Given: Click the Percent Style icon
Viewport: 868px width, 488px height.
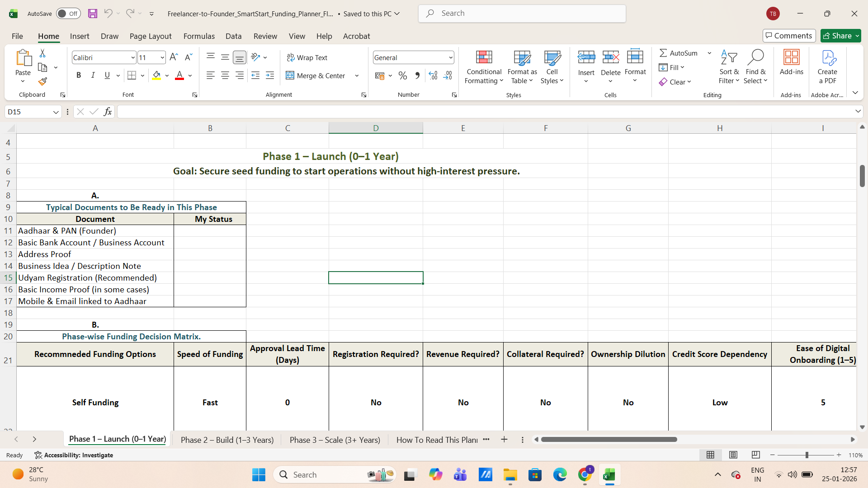Looking at the screenshot, I should (402, 75).
